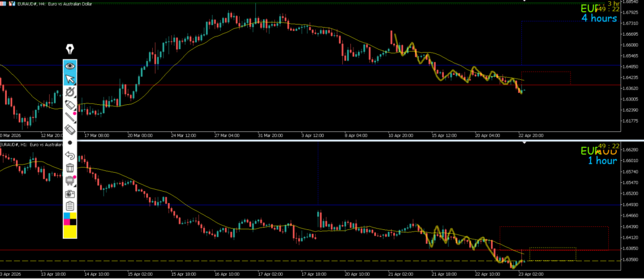Click the large yellow current color box
Viewport: 644px width, 279px height.
point(70,231)
